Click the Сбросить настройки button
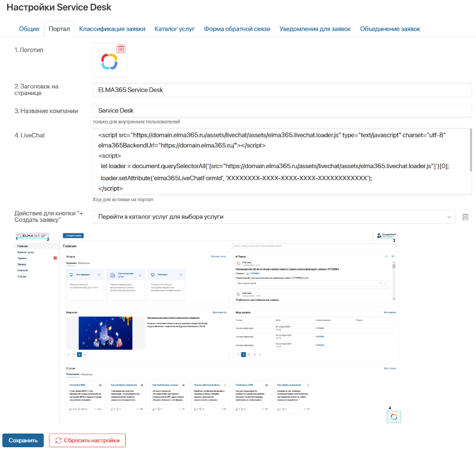476x450 pixels. coord(87,440)
